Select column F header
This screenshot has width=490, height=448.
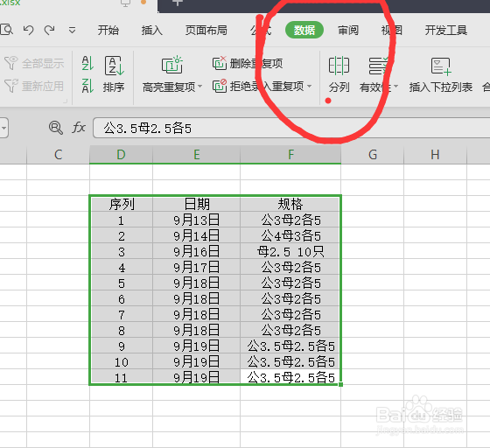[290, 154]
